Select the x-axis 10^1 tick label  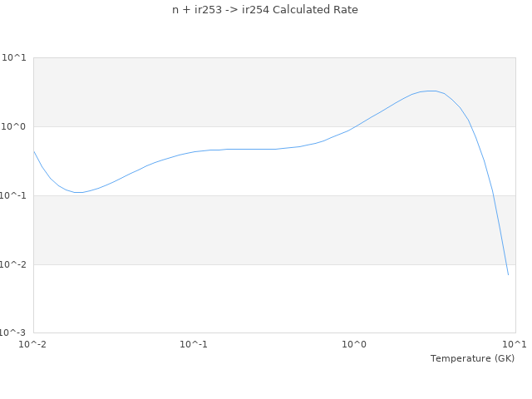514,344
